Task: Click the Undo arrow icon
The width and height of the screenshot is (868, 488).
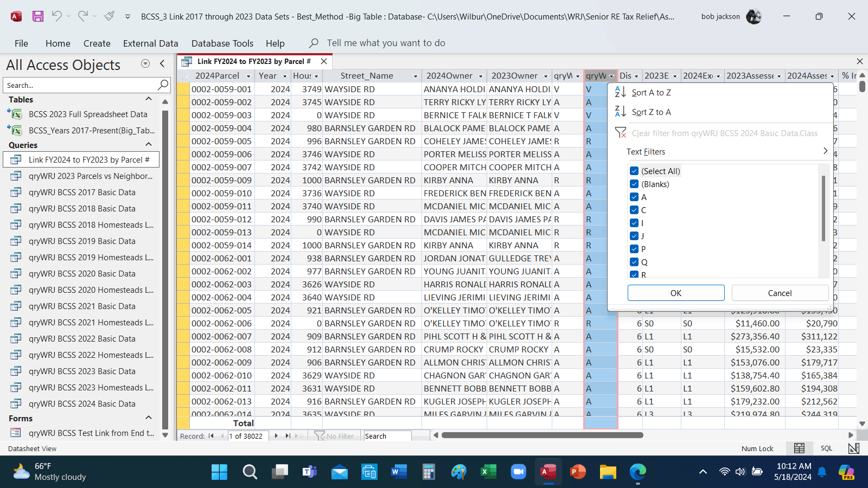Action: (56, 16)
